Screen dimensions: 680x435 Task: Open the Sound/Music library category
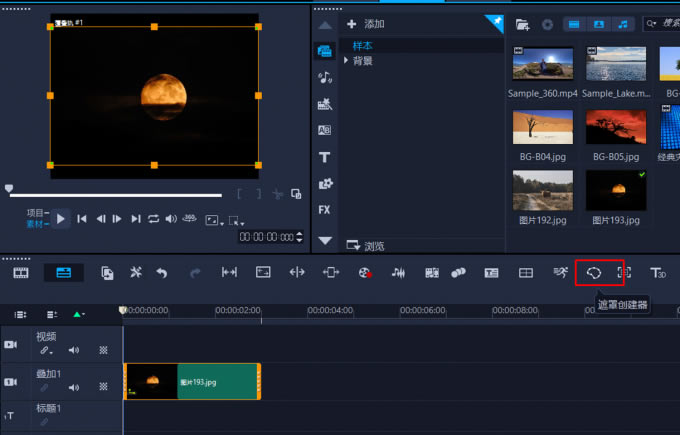[325, 78]
